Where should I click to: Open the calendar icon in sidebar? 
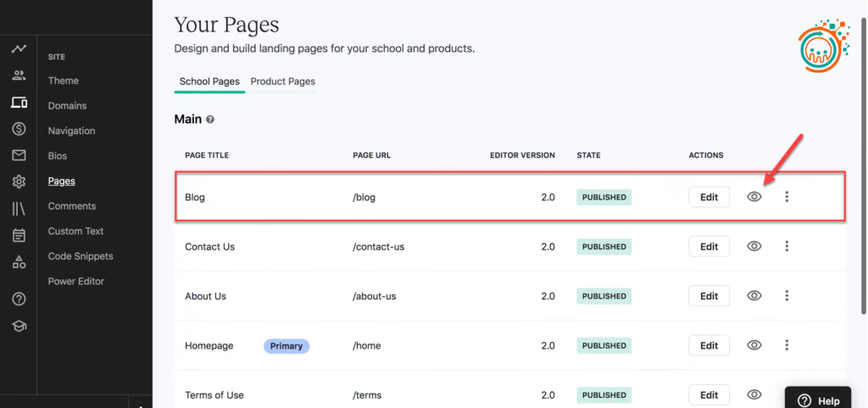pos(19,235)
